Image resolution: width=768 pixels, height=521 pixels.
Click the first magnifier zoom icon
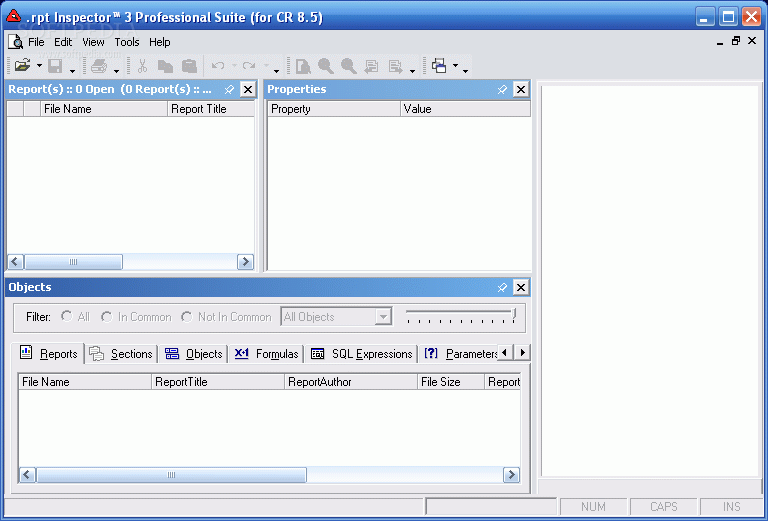(326, 66)
